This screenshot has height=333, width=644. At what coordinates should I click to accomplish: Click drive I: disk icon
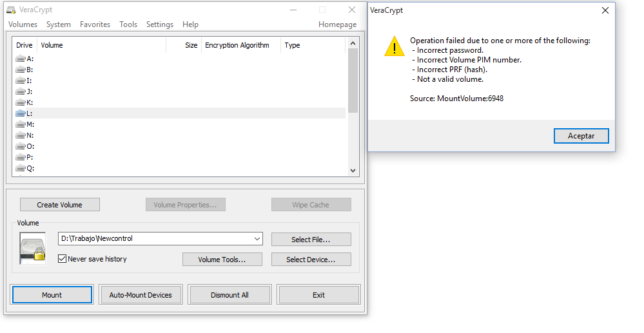(21, 81)
